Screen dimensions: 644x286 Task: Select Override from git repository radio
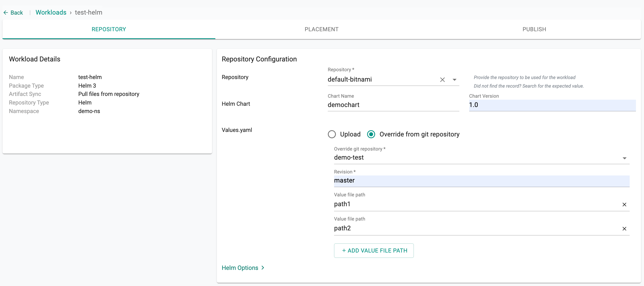371,134
